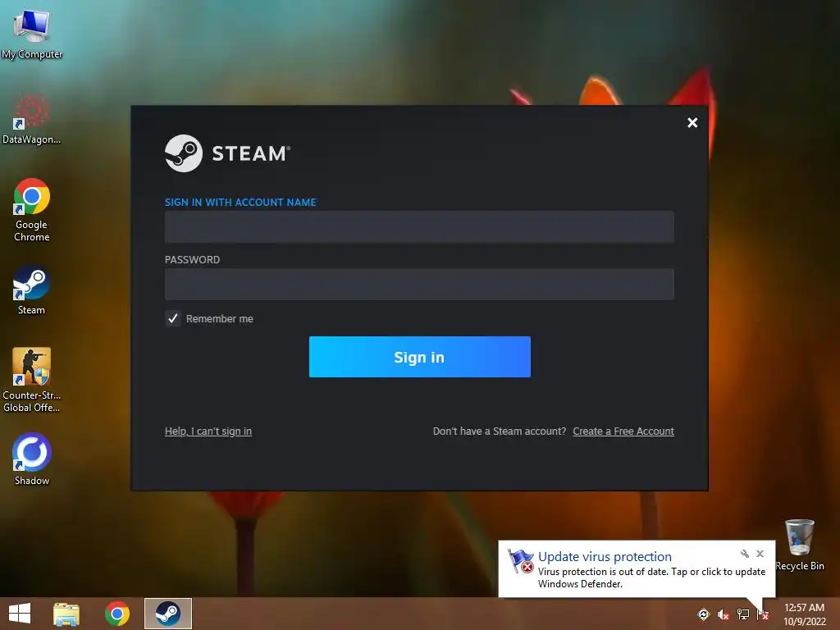The width and height of the screenshot is (840, 630).
Task: Launch Google Chrome from the desktop
Action: 32,209
